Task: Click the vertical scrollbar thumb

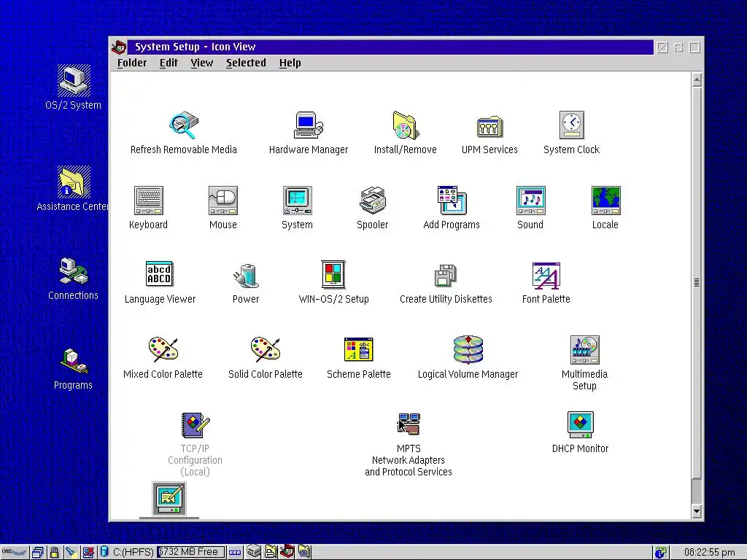Action: point(697,283)
